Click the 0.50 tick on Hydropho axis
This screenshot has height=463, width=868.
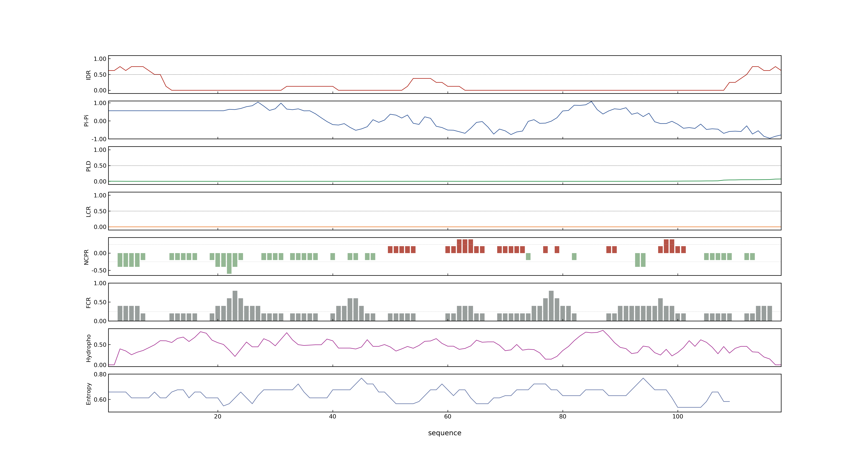point(100,345)
